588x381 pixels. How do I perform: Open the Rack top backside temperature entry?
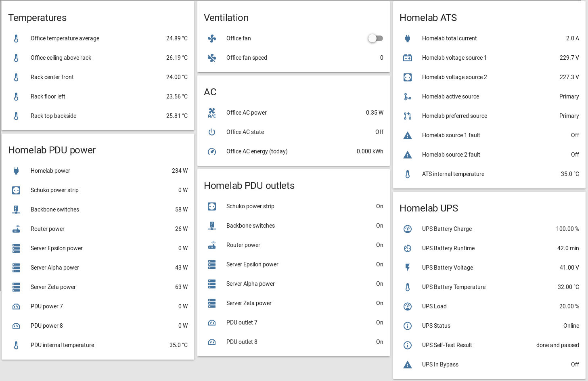[x=53, y=116]
